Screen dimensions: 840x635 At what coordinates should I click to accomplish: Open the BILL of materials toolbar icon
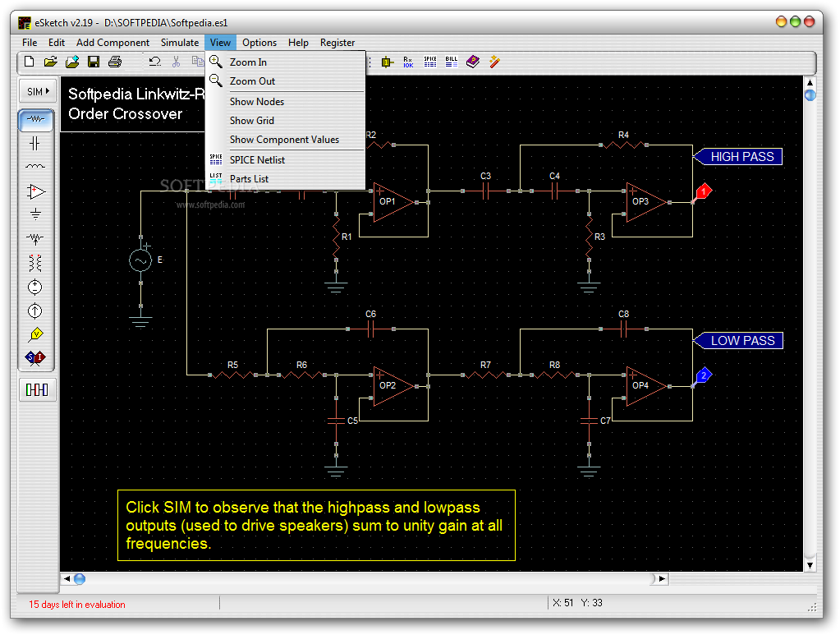click(x=452, y=62)
